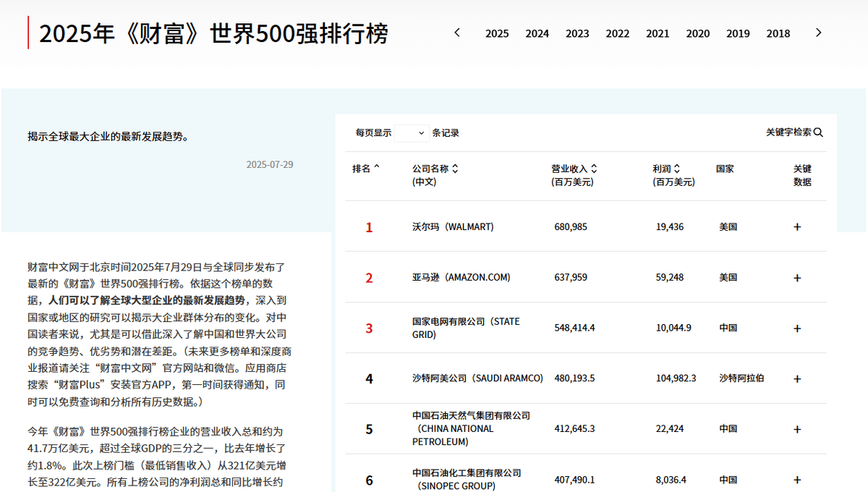The height and width of the screenshot is (492, 868).
Task: Select the 2020 year tab
Action: click(x=697, y=33)
